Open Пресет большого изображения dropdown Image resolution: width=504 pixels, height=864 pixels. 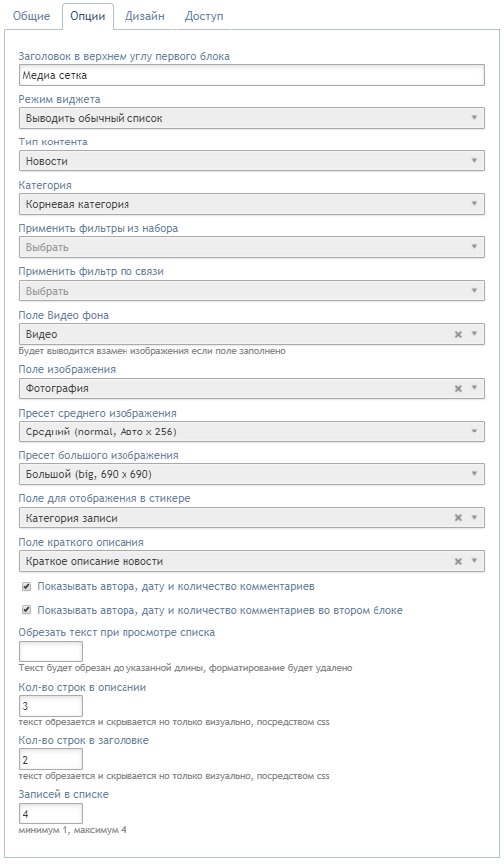[252, 474]
